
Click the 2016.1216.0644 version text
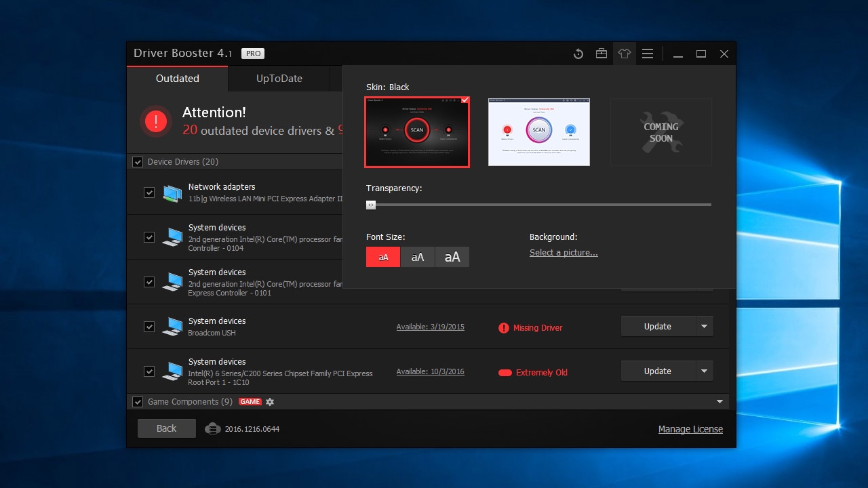(x=252, y=429)
